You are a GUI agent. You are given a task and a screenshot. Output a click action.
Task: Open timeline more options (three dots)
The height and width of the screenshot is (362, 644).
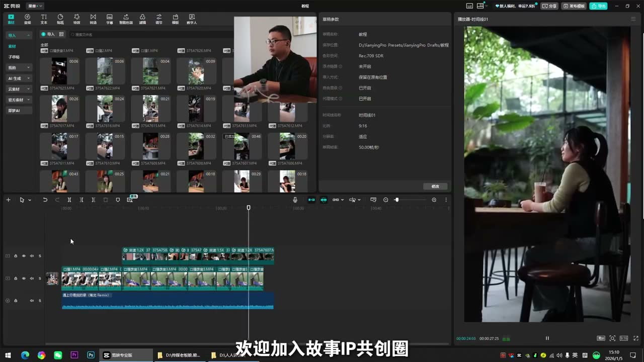coord(446,200)
